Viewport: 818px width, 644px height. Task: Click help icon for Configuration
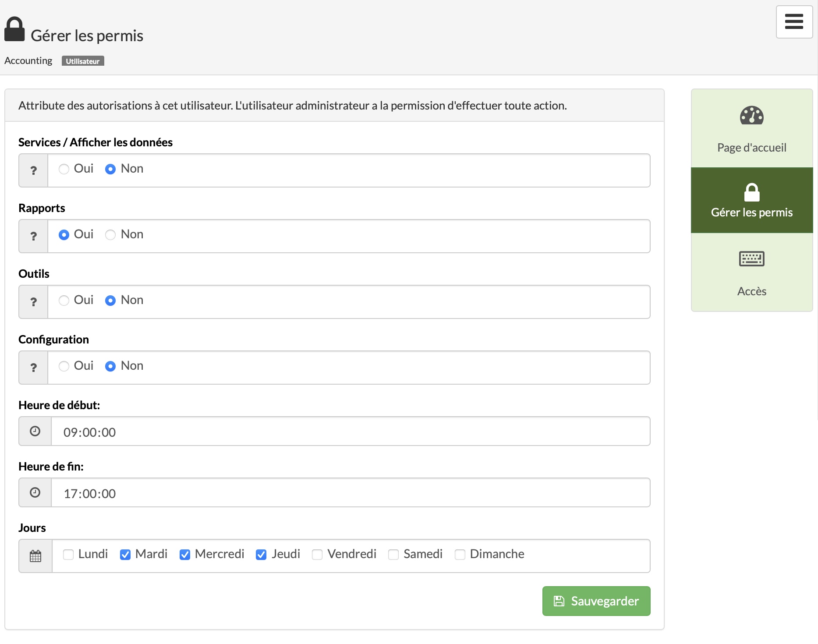pos(33,368)
